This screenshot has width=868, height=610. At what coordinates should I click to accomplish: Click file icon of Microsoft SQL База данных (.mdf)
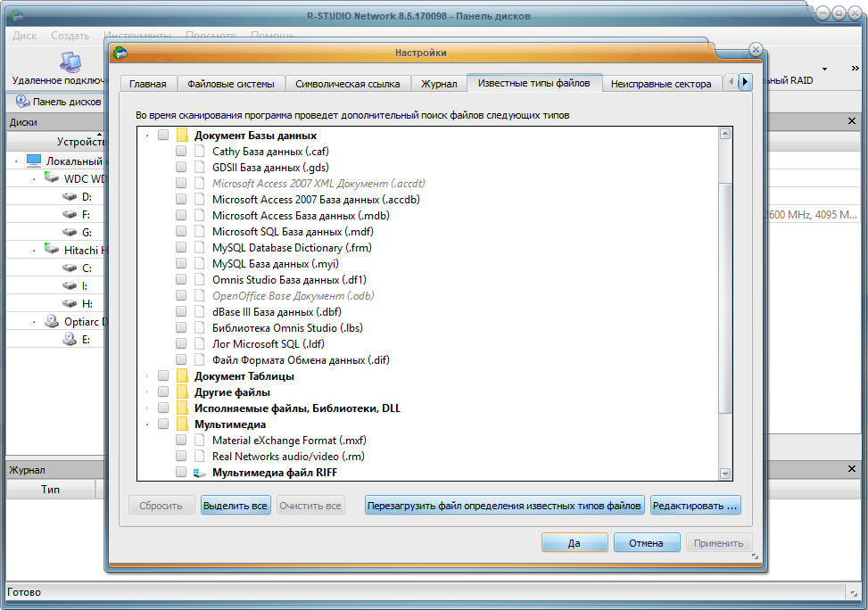tap(199, 231)
